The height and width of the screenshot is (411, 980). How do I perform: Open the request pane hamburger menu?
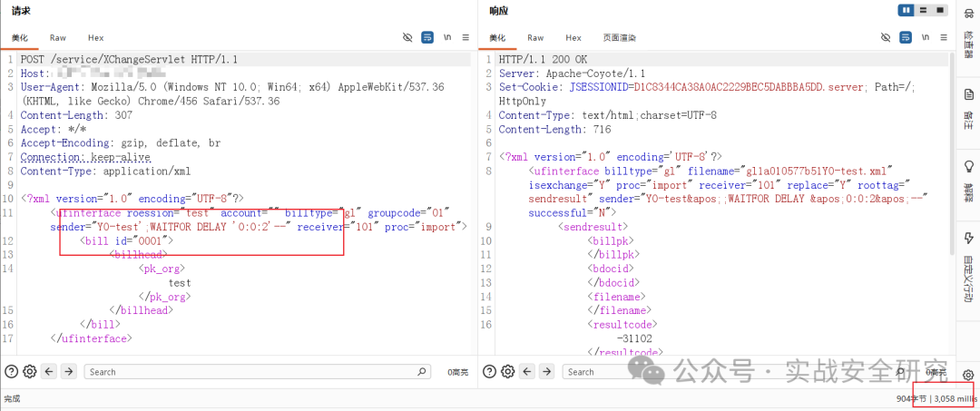tap(465, 37)
